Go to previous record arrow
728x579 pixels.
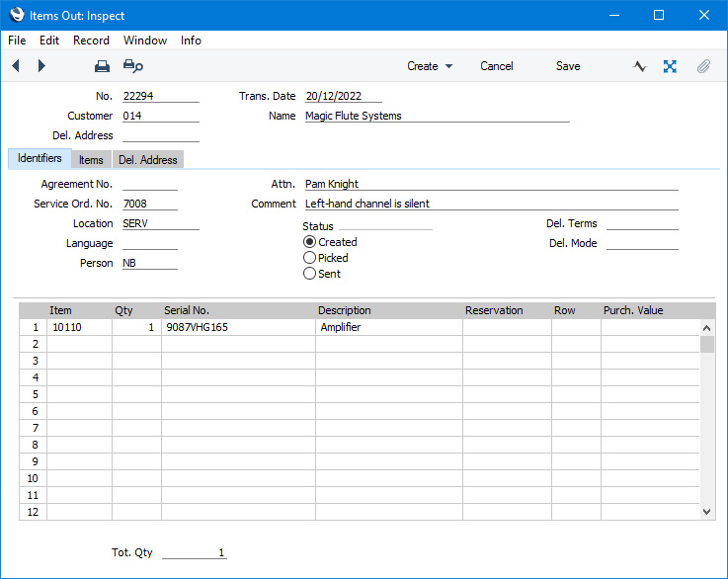point(16,66)
